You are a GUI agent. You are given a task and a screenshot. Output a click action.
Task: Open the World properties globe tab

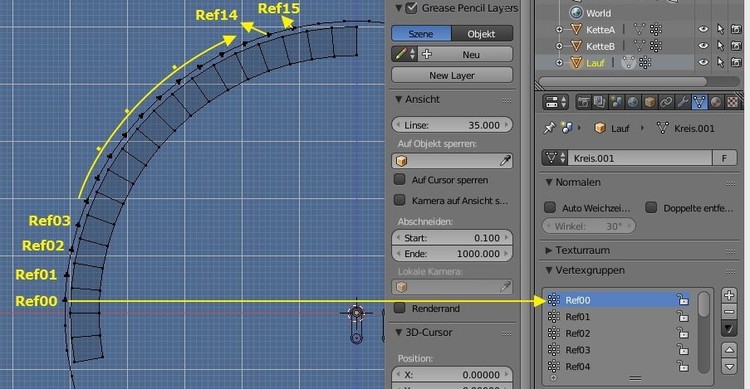coord(633,102)
